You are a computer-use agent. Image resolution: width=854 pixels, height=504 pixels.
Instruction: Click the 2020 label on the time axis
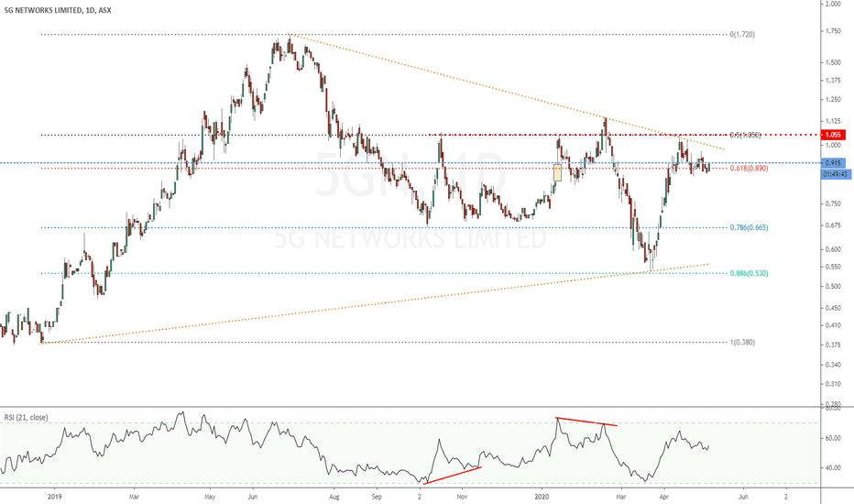pyautogui.click(x=542, y=497)
